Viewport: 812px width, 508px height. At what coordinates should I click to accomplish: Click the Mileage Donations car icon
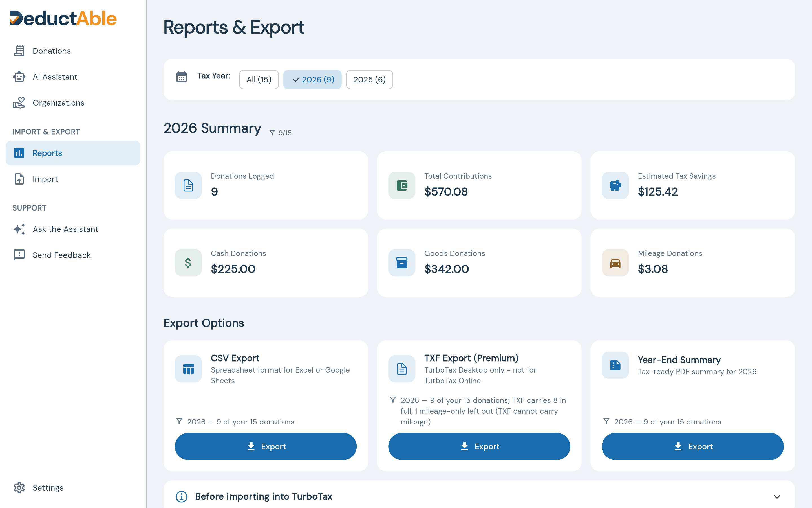click(x=615, y=263)
